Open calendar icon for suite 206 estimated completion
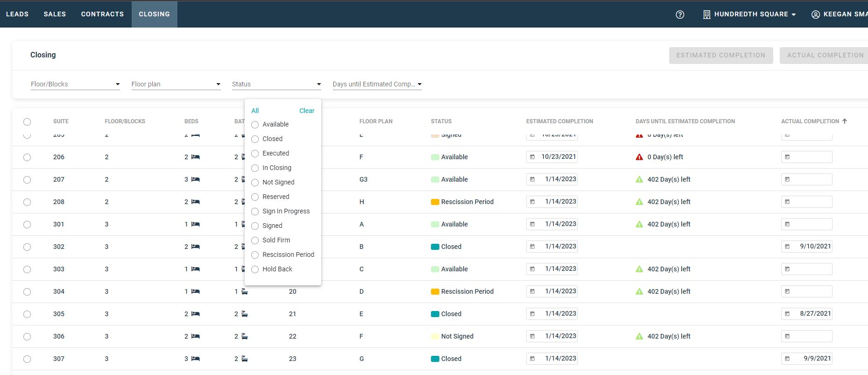Image resolution: width=868 pixels, height=375 pixels. tap(532, 157)
